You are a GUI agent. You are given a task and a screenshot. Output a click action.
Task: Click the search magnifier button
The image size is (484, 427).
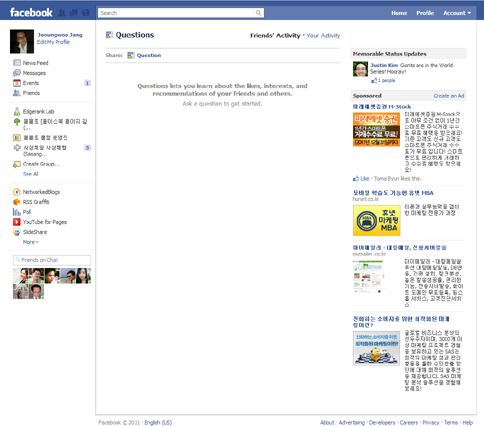click(258, 13)
